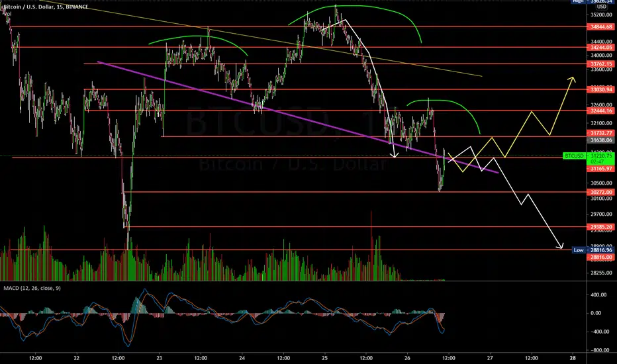The height and width of the screenshot is (364, 617).
Task: Click the date 24 on the time axis
Action: pos(242,358)
